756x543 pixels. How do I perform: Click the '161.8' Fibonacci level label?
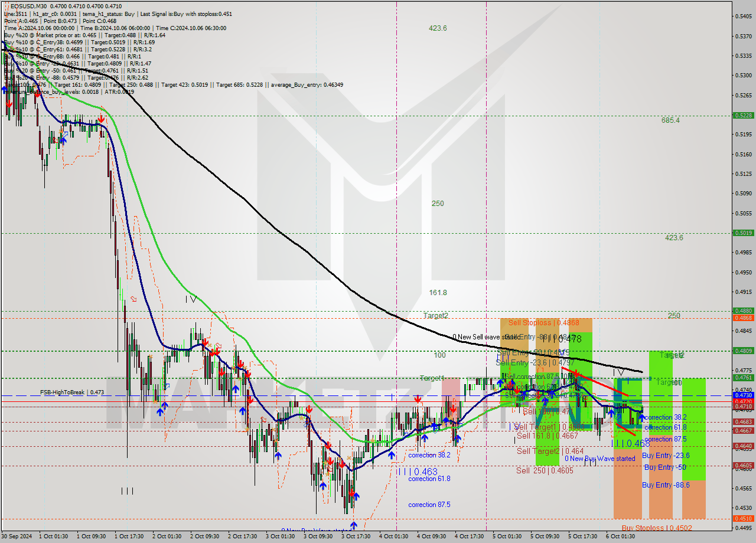click(438, 292)
